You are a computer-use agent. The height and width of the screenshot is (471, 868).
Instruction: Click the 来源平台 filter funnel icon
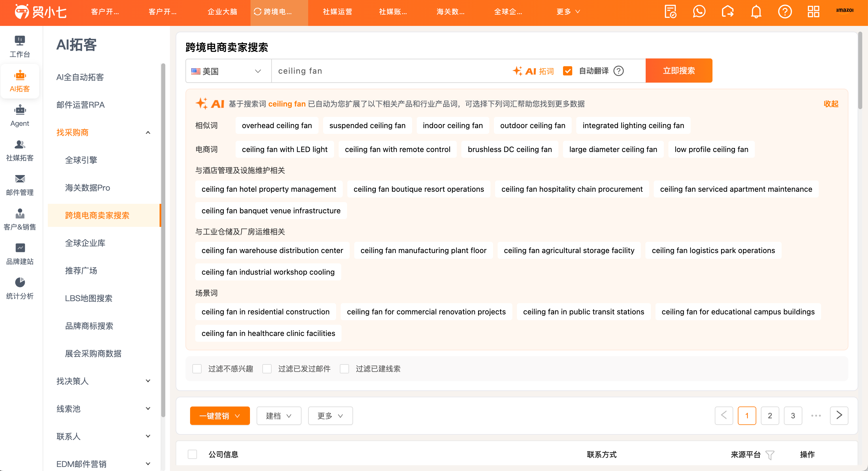pos(770,455)
